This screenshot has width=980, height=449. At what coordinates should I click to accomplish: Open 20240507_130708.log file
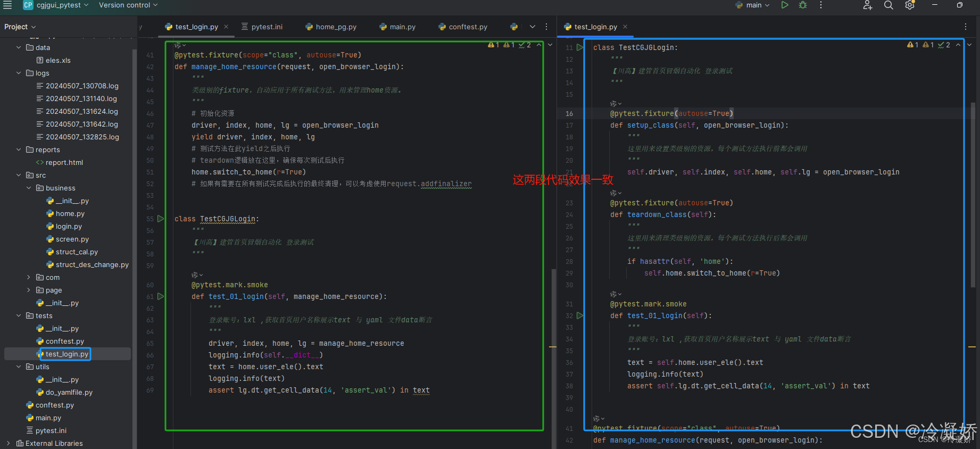coord(82,86)
